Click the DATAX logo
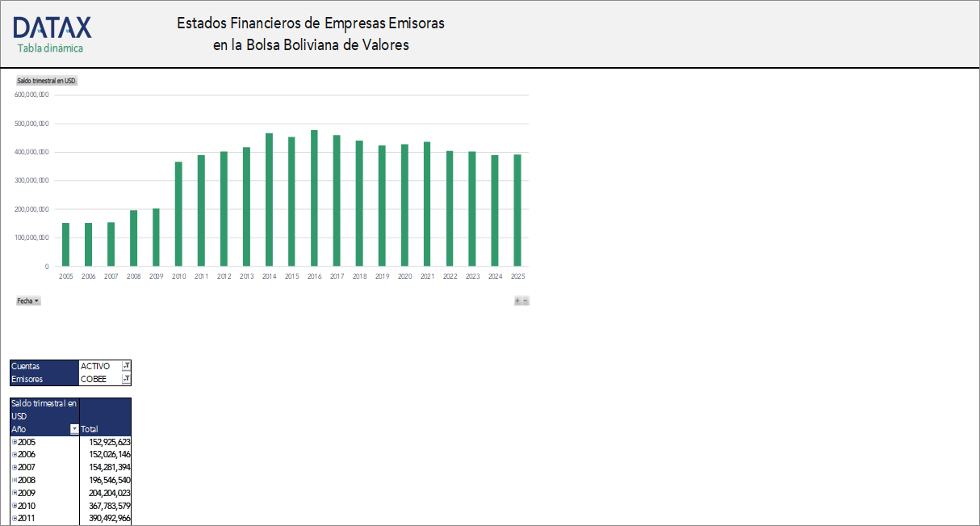 coord(50,27)
